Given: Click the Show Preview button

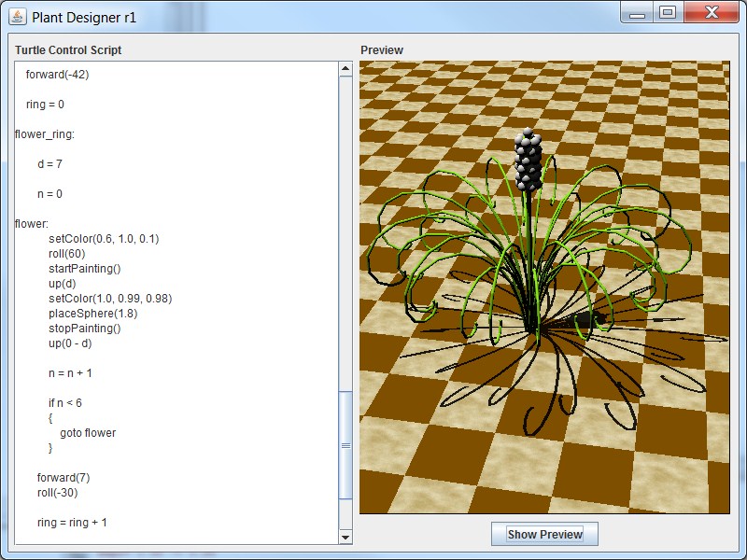Looking at the screenshot, I should [544, 534].
